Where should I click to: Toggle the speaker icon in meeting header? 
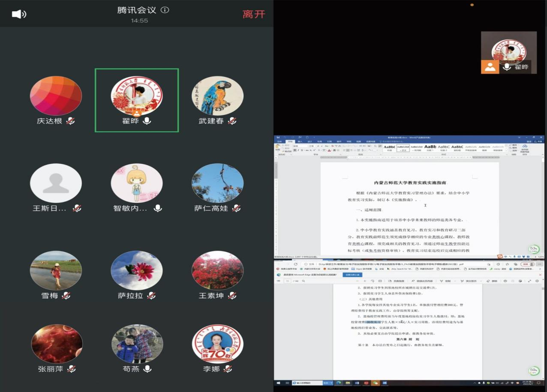point(19,14)
